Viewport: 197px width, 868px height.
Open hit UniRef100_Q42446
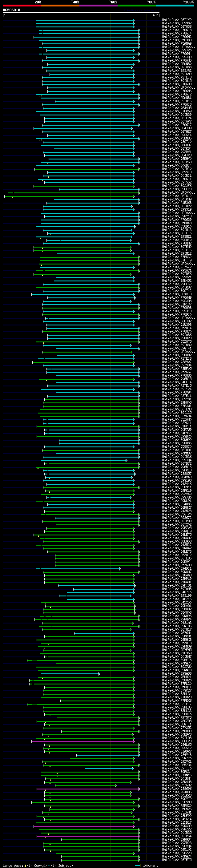[x=177, y=484]
